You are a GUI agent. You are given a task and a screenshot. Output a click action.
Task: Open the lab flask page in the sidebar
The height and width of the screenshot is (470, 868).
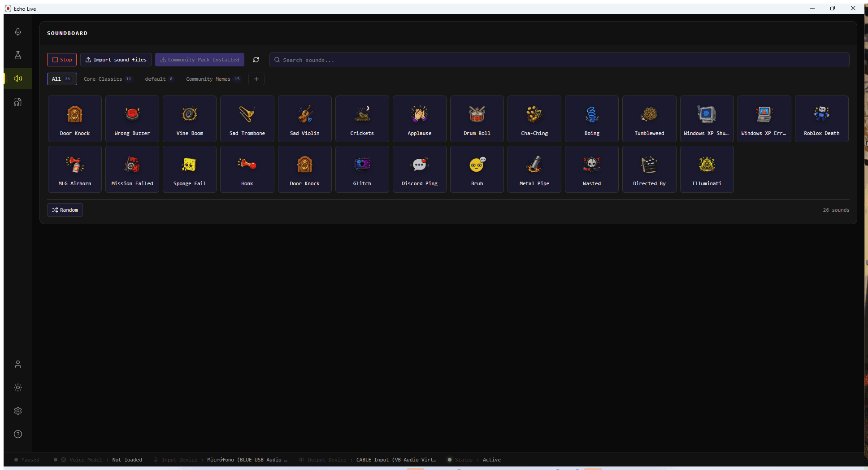point(18,55)
